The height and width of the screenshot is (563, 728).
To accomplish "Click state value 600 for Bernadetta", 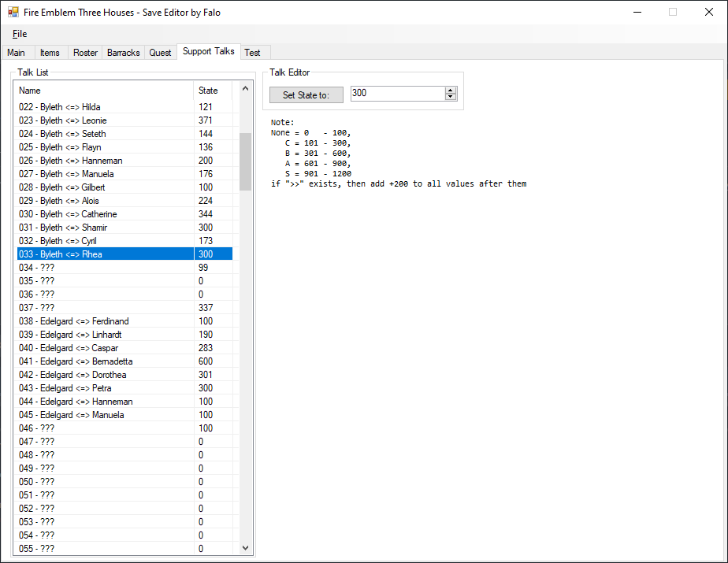I will click(206, 361).
